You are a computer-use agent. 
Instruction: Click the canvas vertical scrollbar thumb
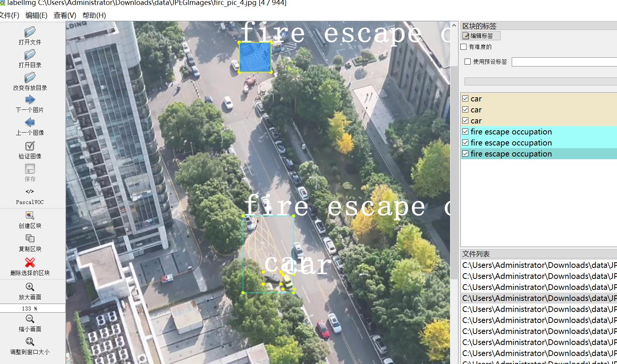pos(454,172)
